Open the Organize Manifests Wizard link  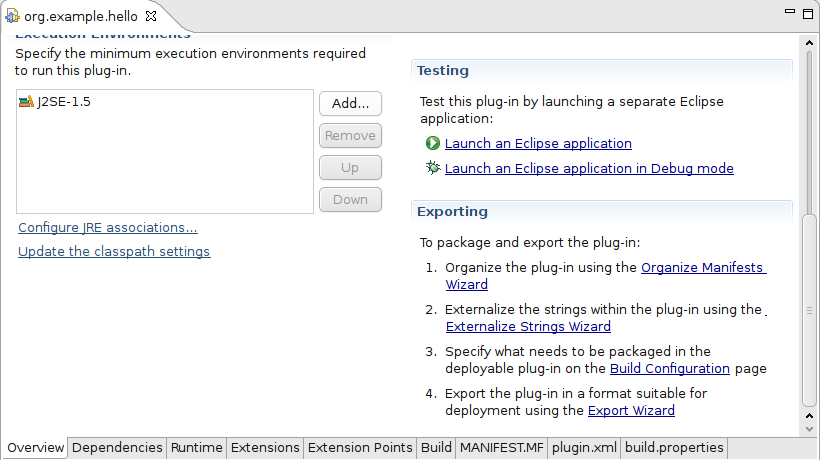coord(703,268)
